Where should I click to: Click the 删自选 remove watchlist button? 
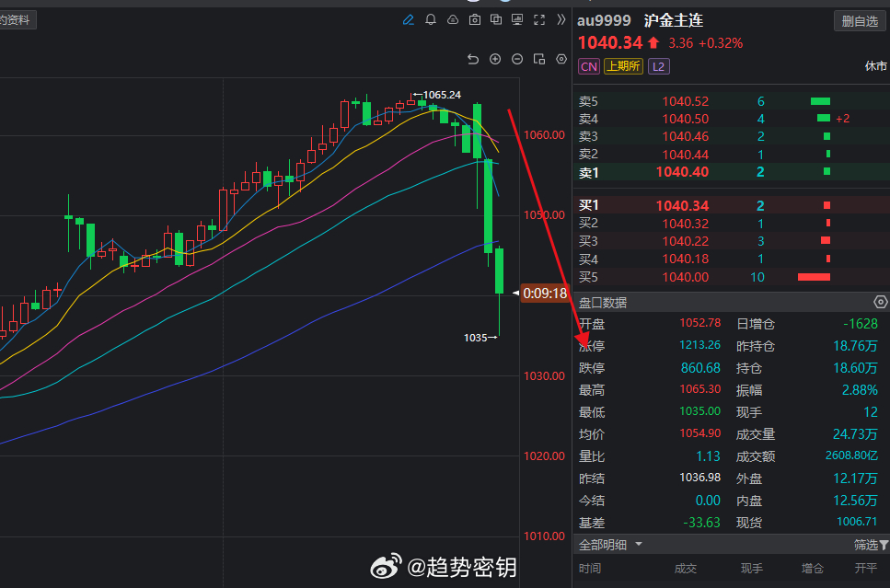[859, 20]
